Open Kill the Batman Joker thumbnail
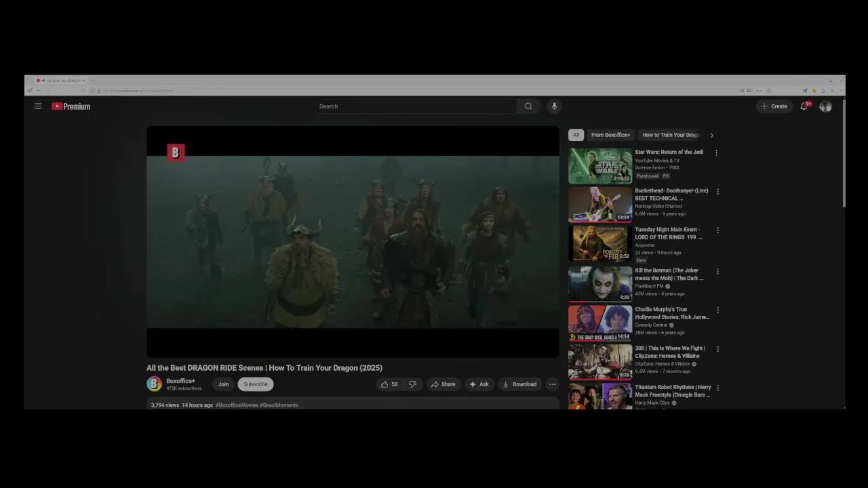868x488 pixels. pos(600,284)
